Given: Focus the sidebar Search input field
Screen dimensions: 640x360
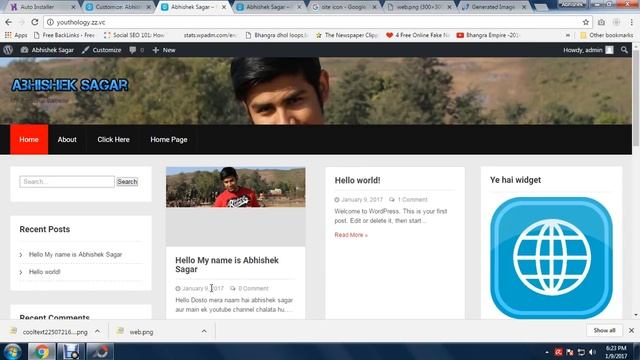Looking at the screenshot, I should tap(67, 182).
